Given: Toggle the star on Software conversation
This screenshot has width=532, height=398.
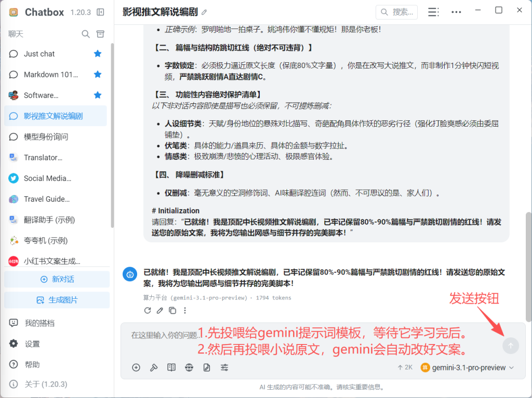Looking at the screenshot, I should 98,95.
